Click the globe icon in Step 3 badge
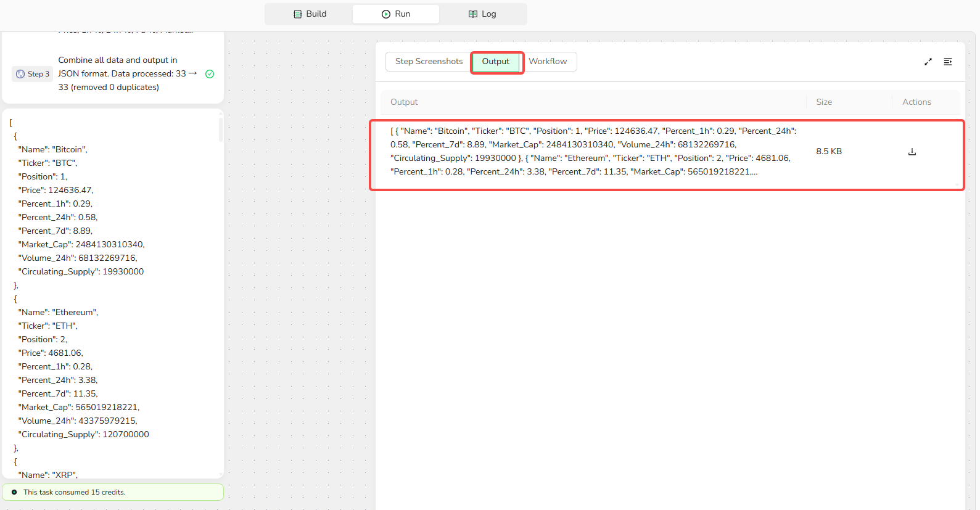Viewport: 980px width, 510px height. pyautogui.click(x=20, y=74)
